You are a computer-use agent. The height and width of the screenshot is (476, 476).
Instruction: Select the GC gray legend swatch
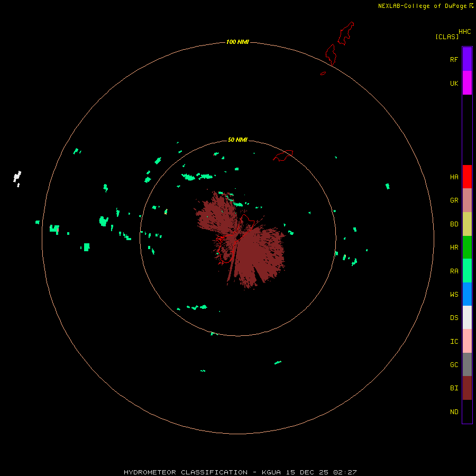467,364
